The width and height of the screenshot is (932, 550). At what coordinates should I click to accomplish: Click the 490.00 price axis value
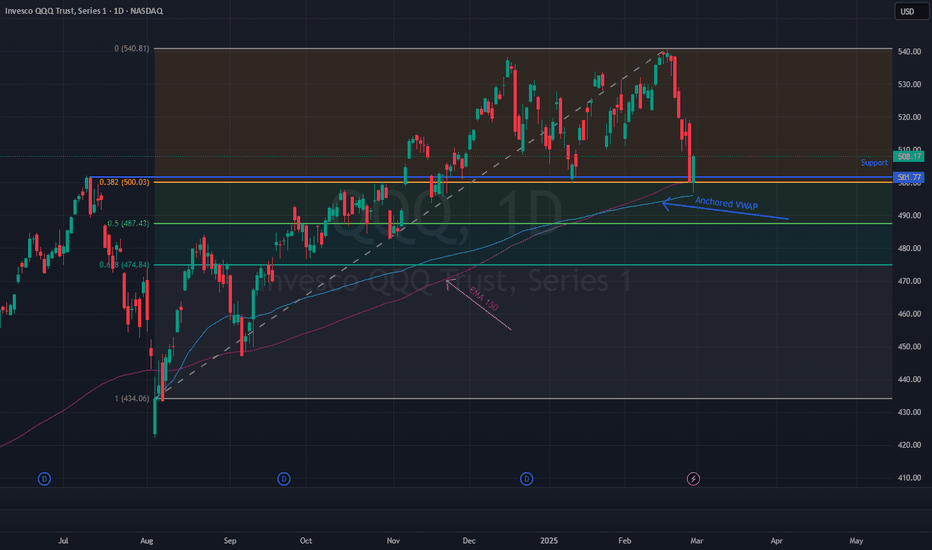point(909,215)
